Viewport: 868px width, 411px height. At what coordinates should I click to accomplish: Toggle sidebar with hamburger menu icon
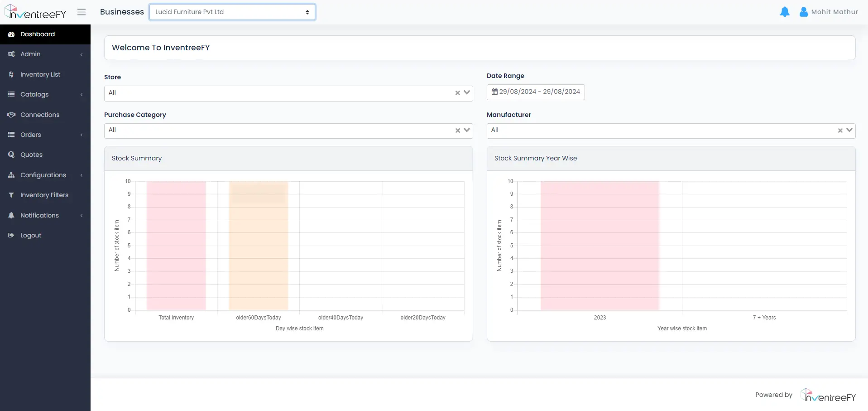pos(82,12)
